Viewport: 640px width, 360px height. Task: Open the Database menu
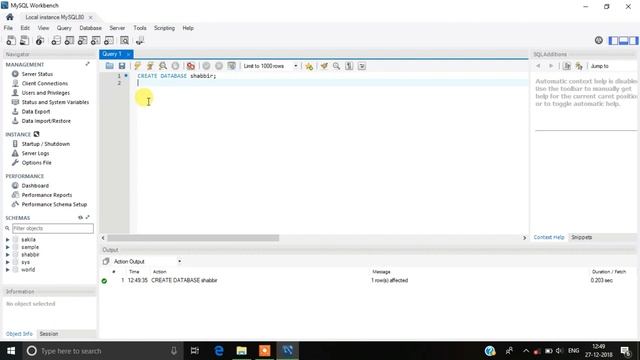[x=91, y=28]
